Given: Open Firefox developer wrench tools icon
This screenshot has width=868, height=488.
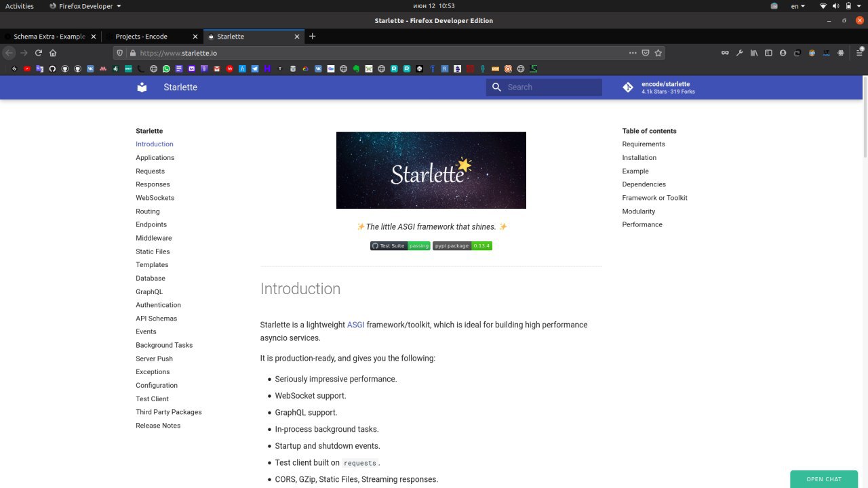Looking at the screenshot, I should click(740, 53).
